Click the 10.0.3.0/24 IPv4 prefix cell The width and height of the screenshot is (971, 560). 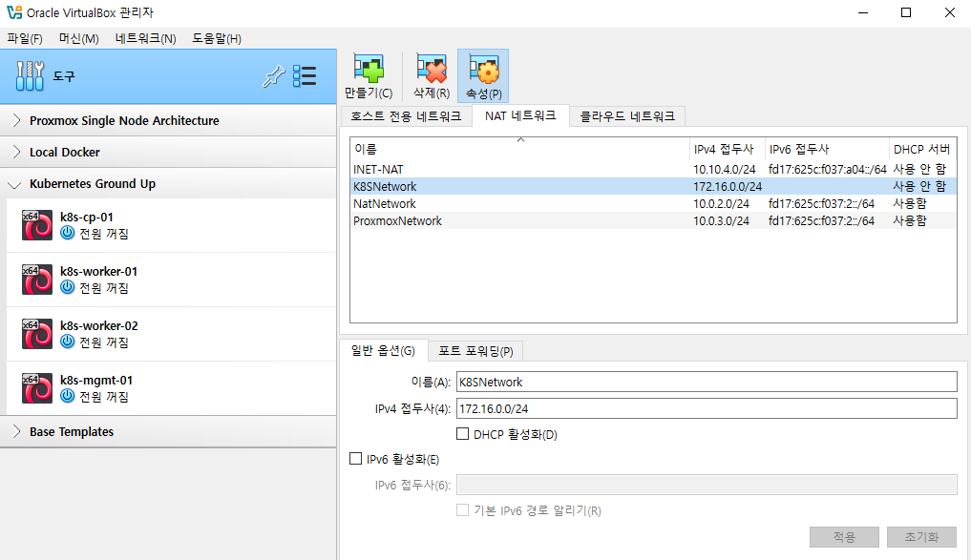(721, 221)
